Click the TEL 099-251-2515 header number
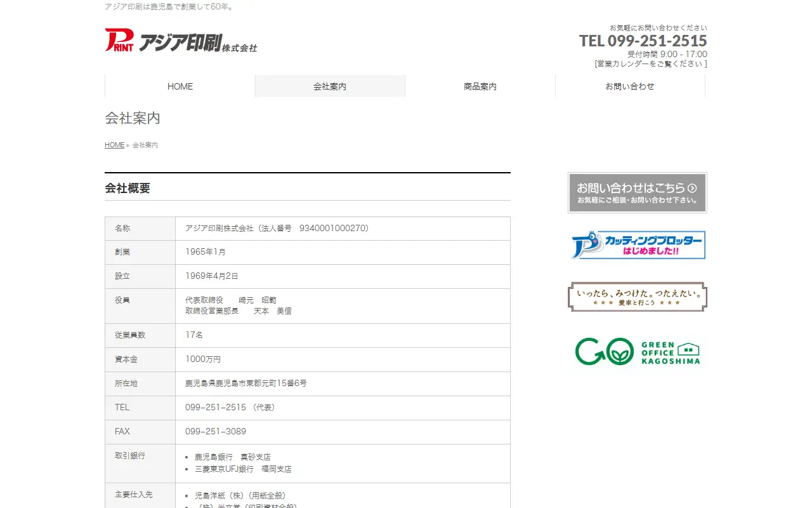812x508 pixels. coord(643,41)
